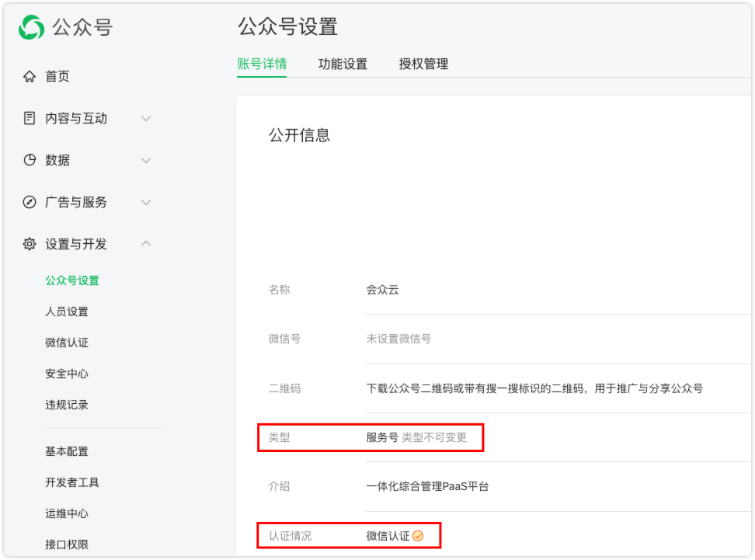Screen dimensions: 755x560
Task: Switch to the 授权管理 tab
Action: point(423,64)
